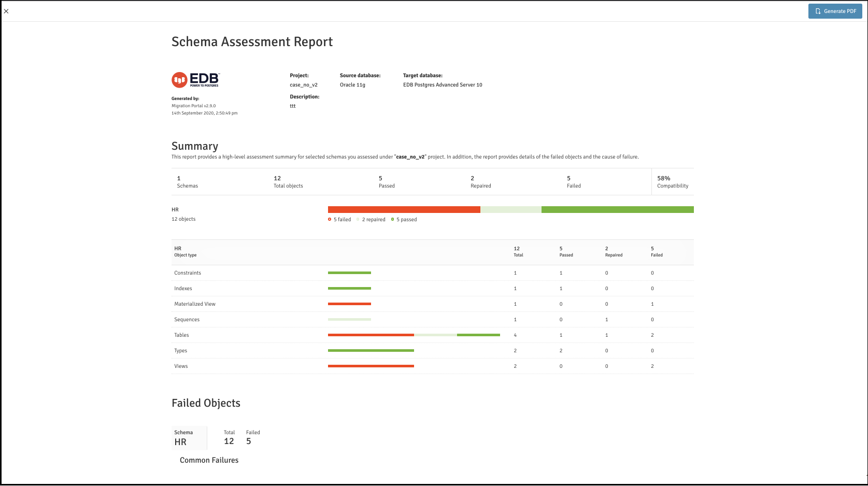The image size is (868, 486).
Task: Click the pale repaired segment of HR bar
Action: point(511,210)
